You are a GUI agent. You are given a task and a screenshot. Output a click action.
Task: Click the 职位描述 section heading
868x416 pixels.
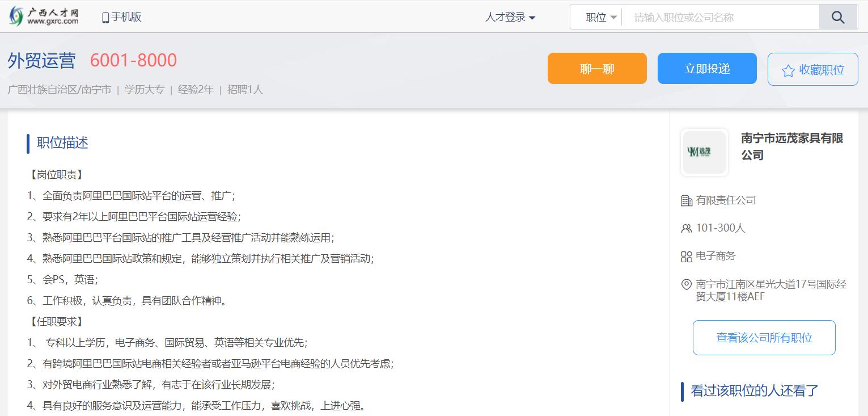(62, 143)
